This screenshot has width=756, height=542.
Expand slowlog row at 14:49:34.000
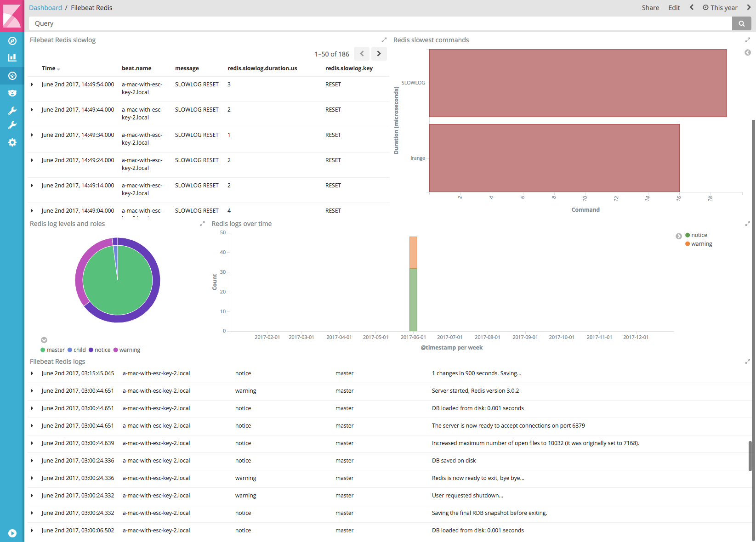(x=32, y=135)
